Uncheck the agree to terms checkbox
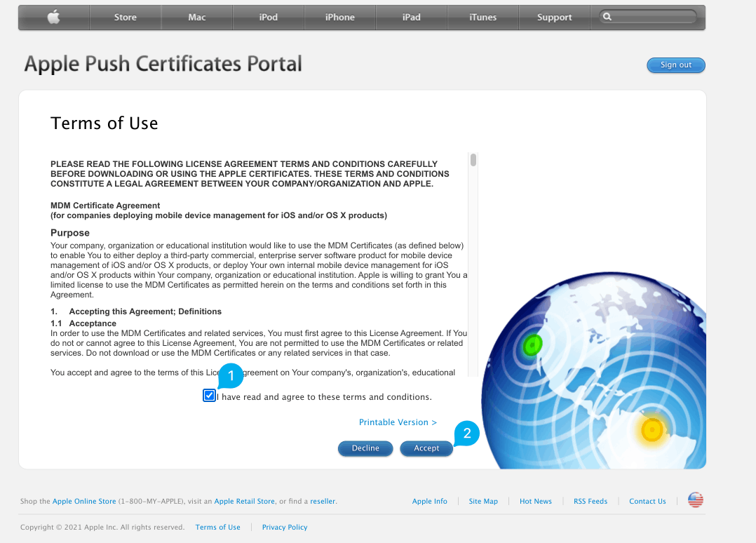Screen dimensions: 756x543 pyautogui.click(x=209, y=396)
